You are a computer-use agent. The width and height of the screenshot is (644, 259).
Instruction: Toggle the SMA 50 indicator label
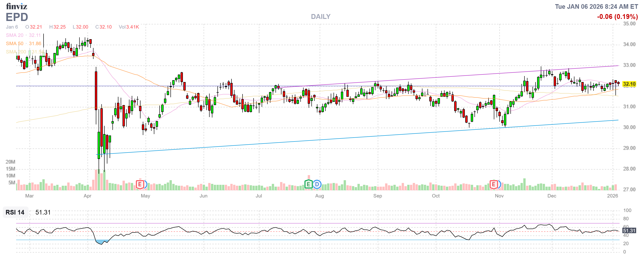15,44
